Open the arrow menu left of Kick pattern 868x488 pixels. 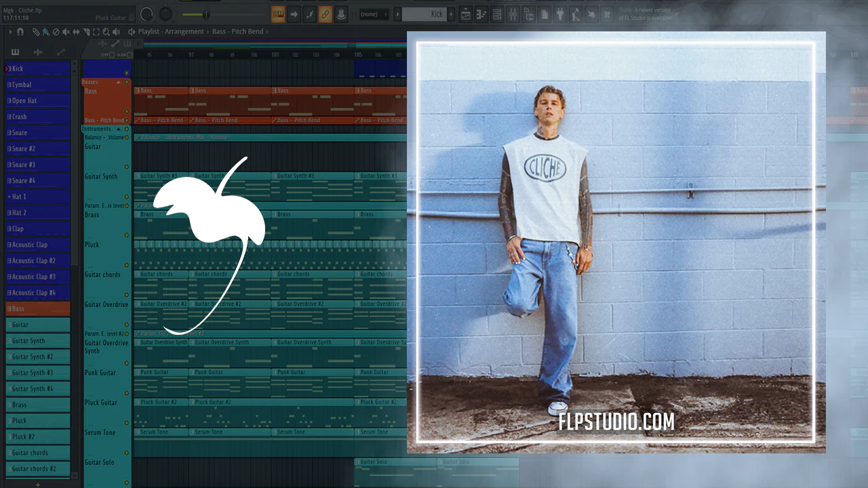point(397,14)
